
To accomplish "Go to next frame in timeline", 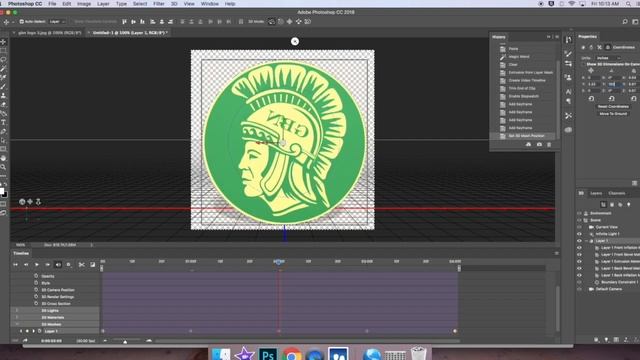I will tap(47, 265).
